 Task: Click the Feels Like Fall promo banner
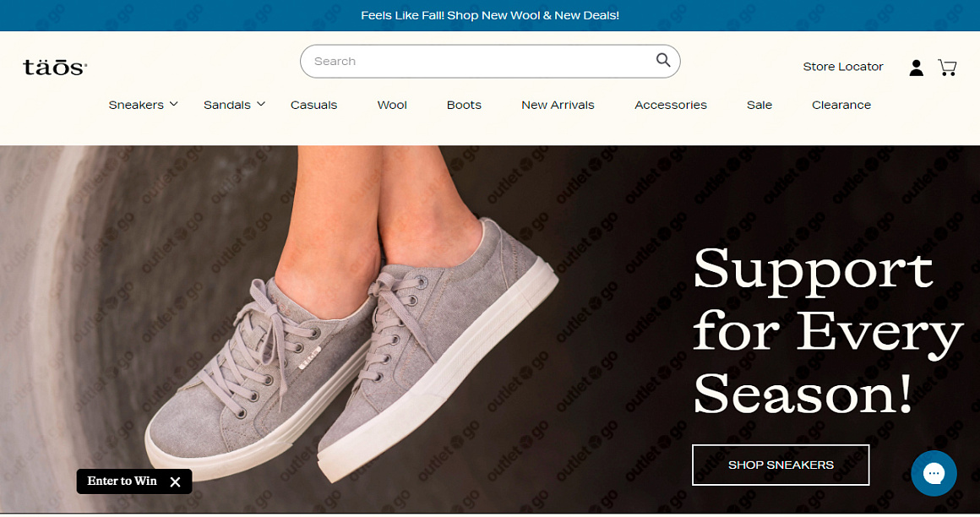point(490,15)
